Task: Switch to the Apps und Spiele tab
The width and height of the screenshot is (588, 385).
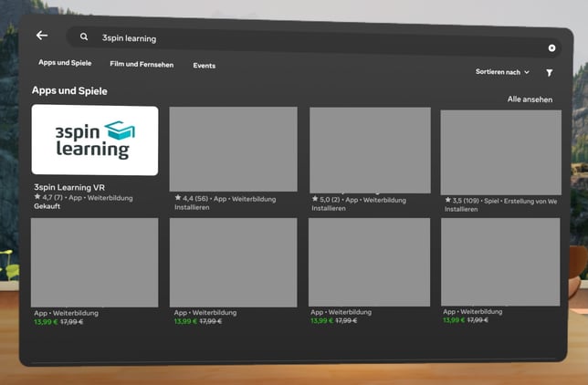Action: (65, 63)
